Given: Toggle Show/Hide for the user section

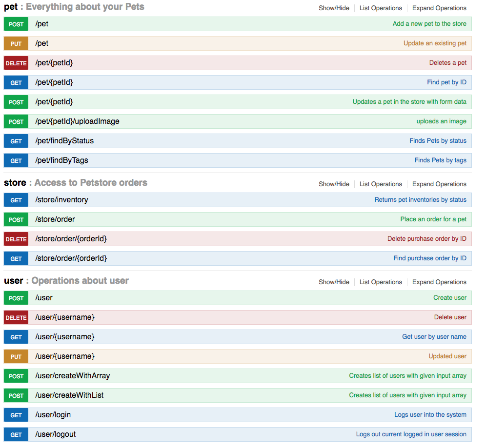Looking at the screenshot, I should 334,282.
